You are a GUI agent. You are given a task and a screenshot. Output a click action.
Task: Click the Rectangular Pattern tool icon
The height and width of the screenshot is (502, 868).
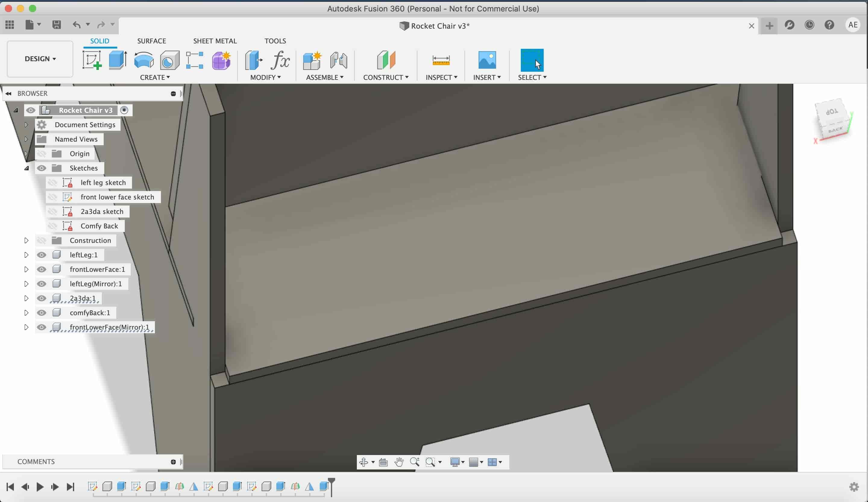[195, 60]
